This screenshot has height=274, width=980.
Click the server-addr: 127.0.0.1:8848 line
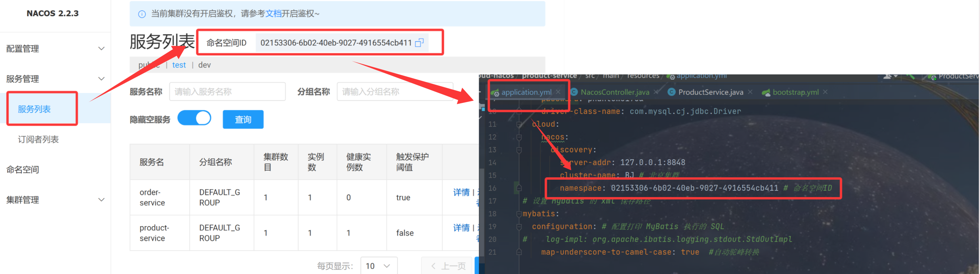click(x=622, y=162)
